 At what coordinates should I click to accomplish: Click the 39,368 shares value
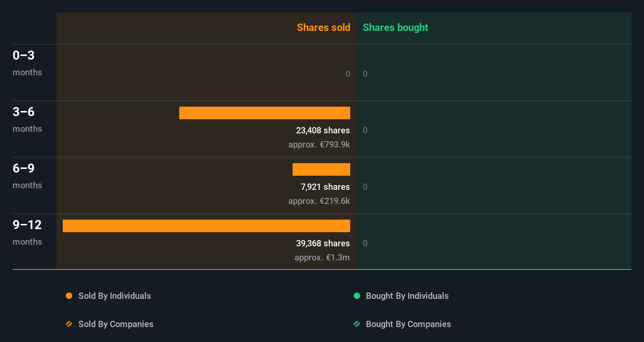pyautogui.click(x=323, y=243)
